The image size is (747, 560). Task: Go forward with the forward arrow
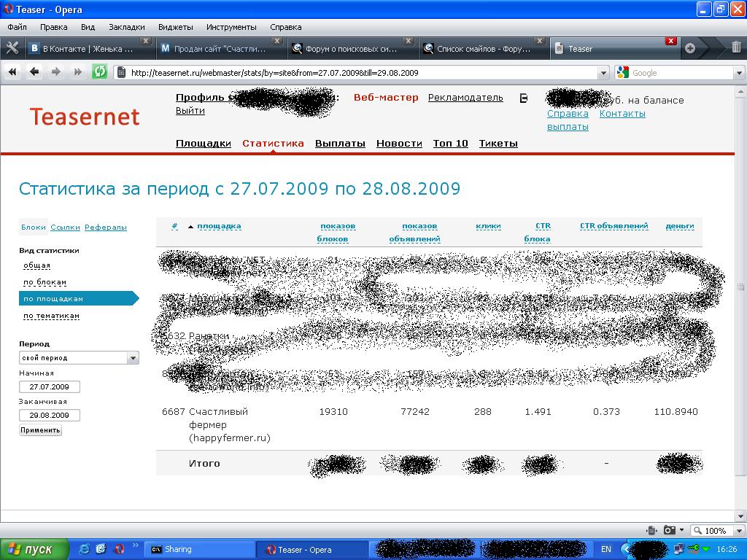(55, 72)
